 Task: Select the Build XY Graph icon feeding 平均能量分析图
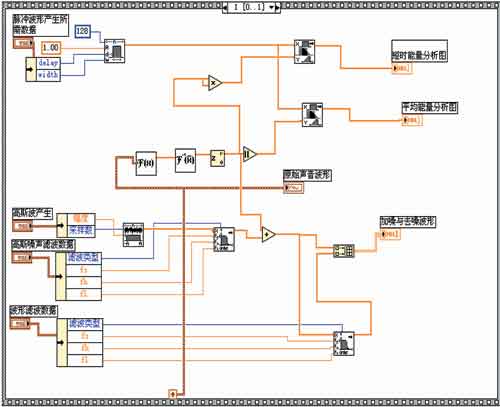click(x=312, y=115)
